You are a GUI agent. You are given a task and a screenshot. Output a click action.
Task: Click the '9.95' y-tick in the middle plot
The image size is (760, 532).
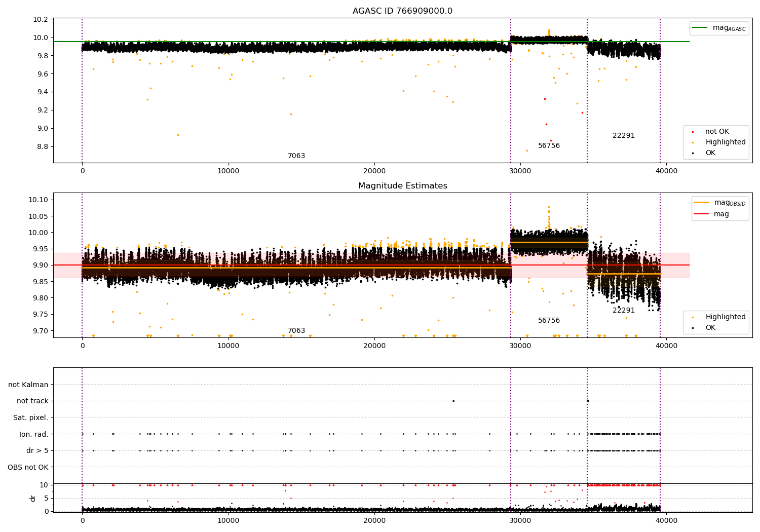(40, 249)
